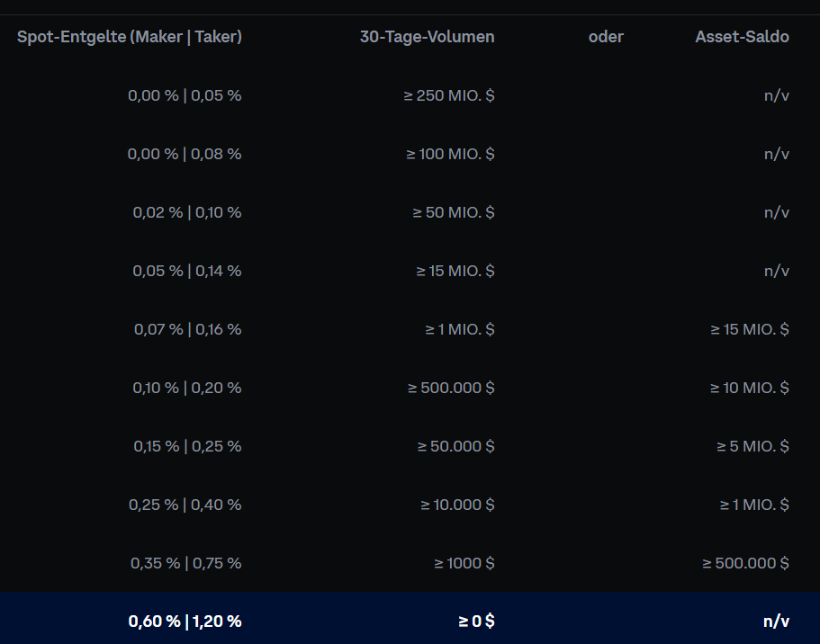Click the fee cell '0,05 % | 0,14 %'

point(187,272)
